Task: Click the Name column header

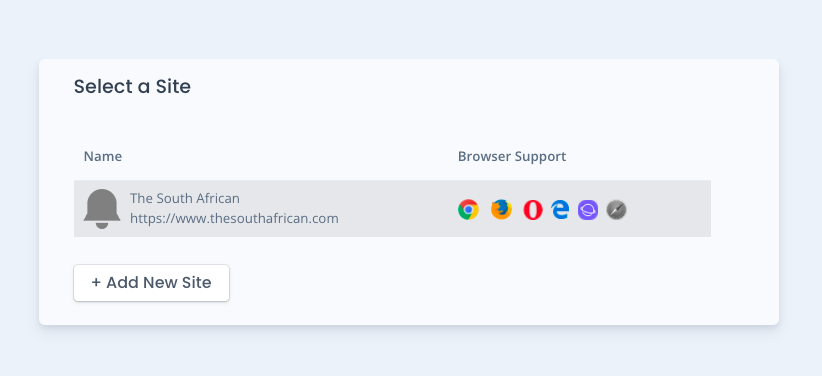Action: coord(103,156)
